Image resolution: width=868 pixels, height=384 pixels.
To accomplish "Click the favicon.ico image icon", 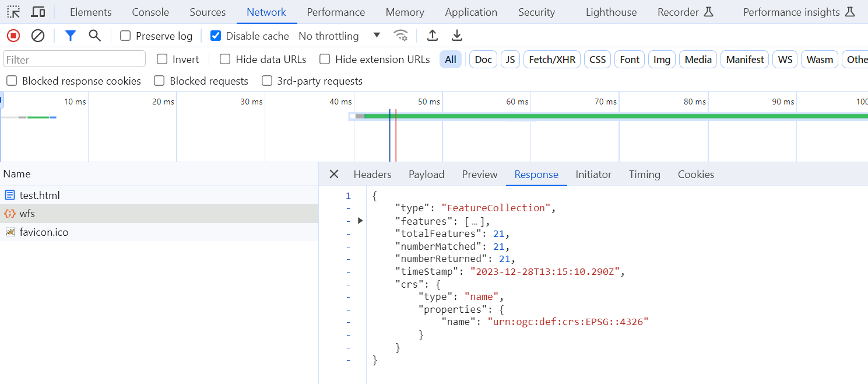I will coord(10,232).
